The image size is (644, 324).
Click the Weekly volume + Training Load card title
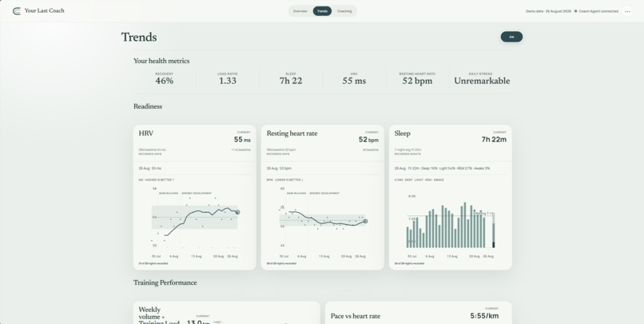[x=159, y=316]
